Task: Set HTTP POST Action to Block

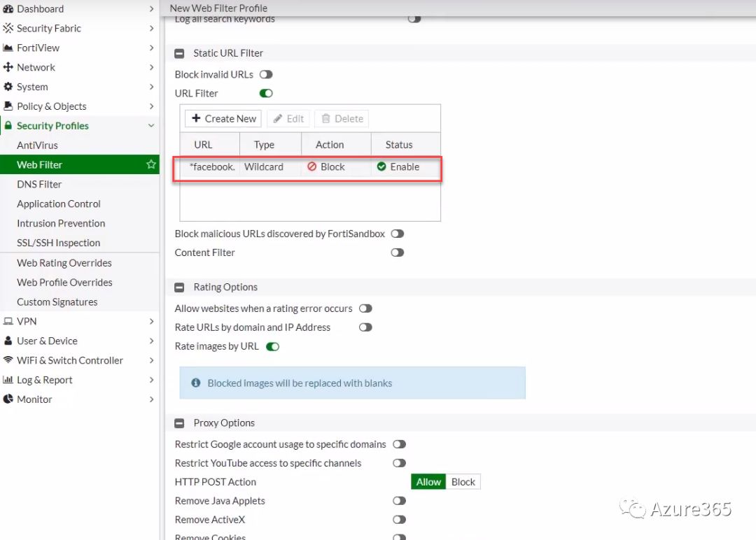Action: (463, 482)
